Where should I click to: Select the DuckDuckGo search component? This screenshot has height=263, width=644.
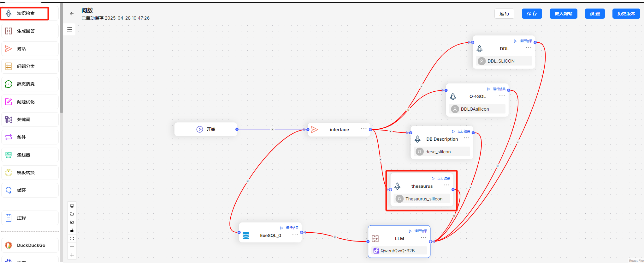click(x=30, y=245)
